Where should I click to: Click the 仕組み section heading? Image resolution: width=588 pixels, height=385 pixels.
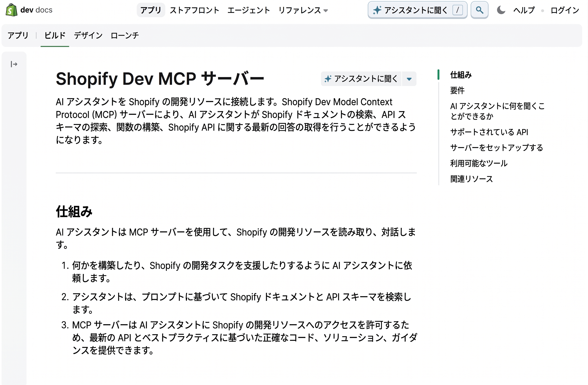pyautogui.click(x=74, y=212)
